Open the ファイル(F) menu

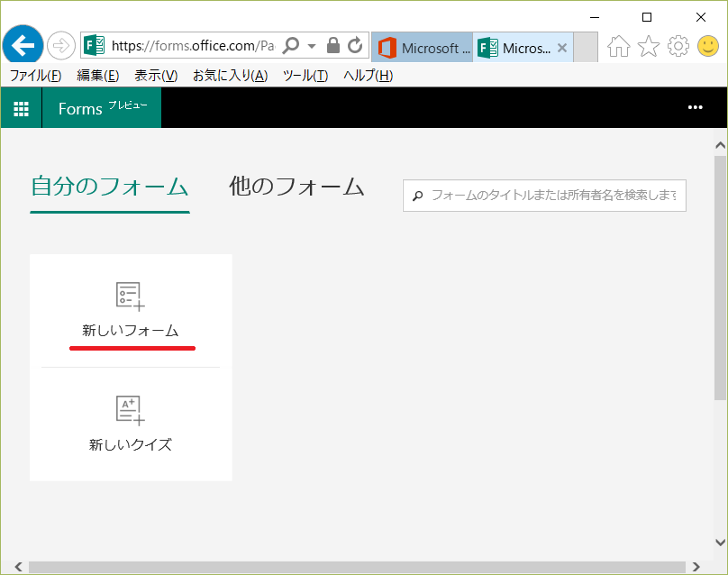tap(36, 75)
